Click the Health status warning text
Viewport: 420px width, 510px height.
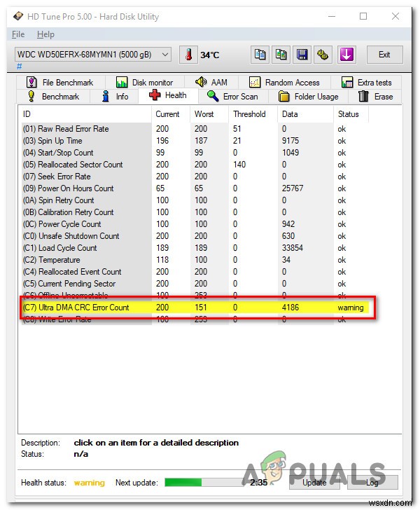pyautogui.click(x=90, y=483)
